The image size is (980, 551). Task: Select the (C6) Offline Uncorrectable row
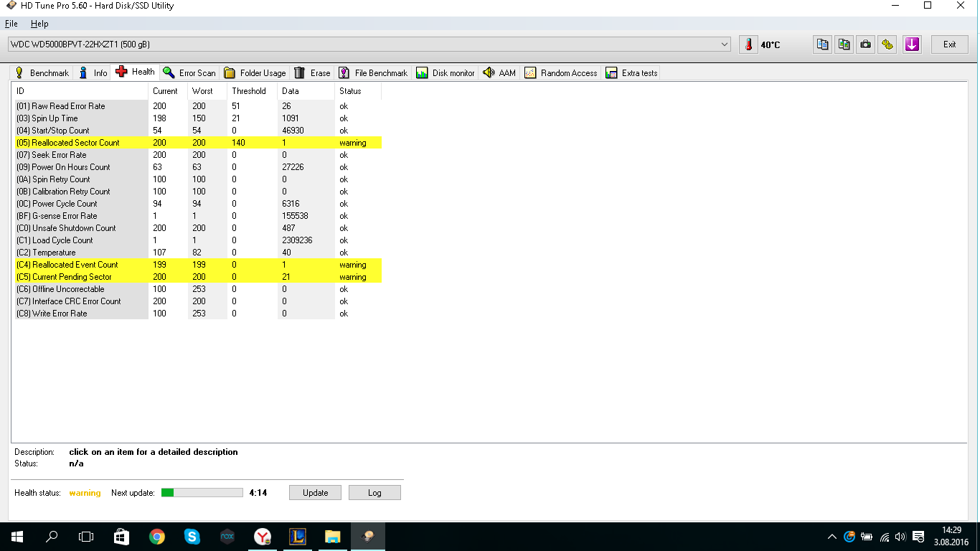(197, 289)
